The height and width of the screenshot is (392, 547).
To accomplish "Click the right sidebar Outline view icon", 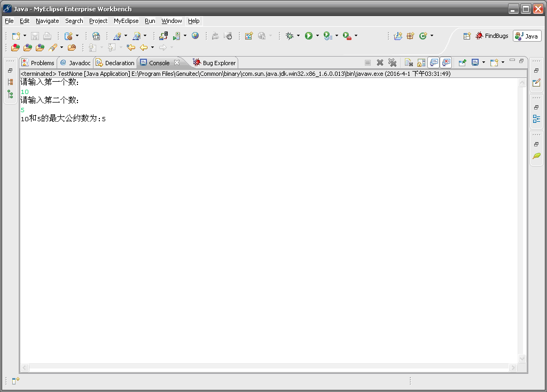I will click(536, 119).
